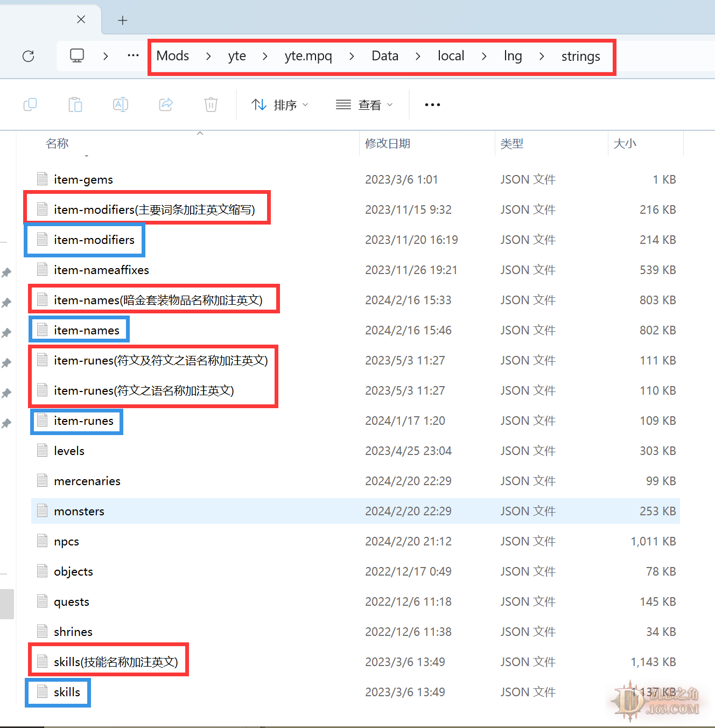The height and width of the screenshot is (728, 715).
Task: Click the Rename toolbar icon
Action: (121, 104)
